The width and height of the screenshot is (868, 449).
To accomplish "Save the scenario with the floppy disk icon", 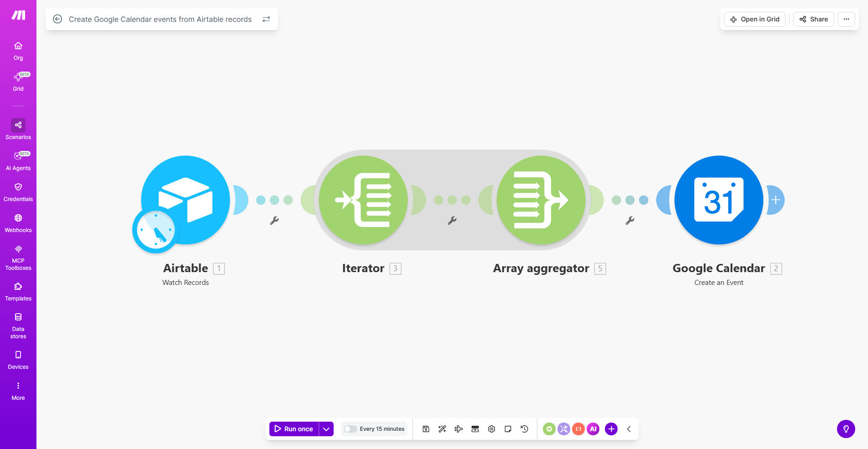I will [x=426, y=429].
